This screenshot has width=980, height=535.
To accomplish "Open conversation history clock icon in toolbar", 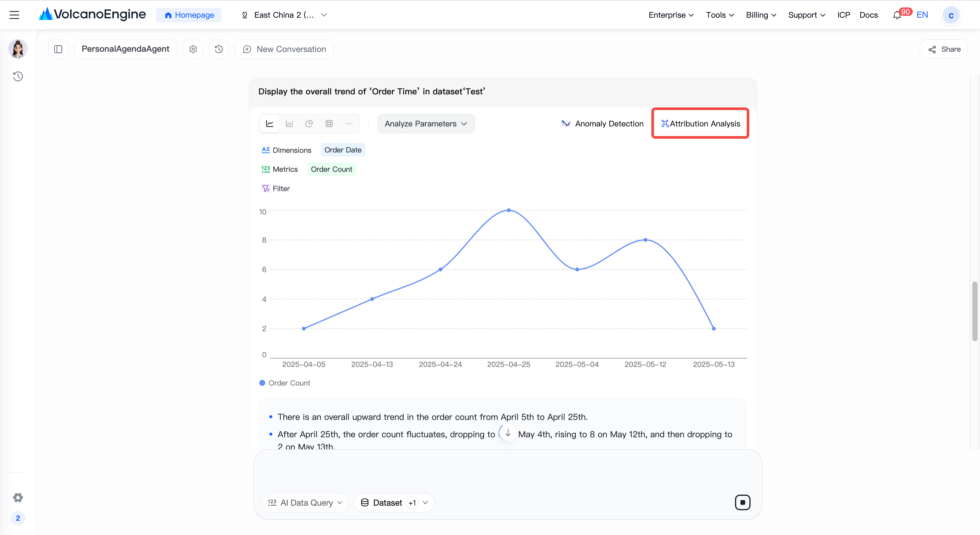I will (x=219, y=49).
